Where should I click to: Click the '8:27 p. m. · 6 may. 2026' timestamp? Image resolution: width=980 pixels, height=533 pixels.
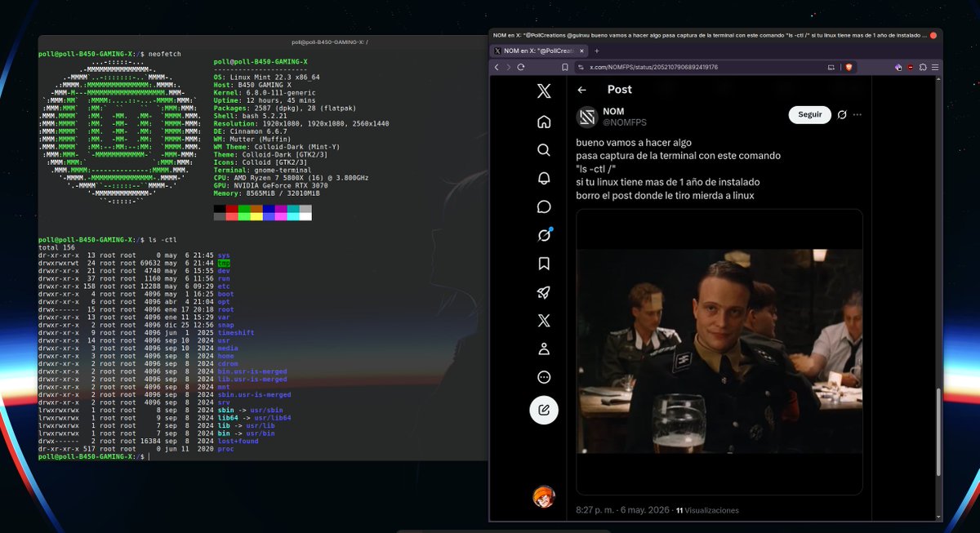(622, 510)
